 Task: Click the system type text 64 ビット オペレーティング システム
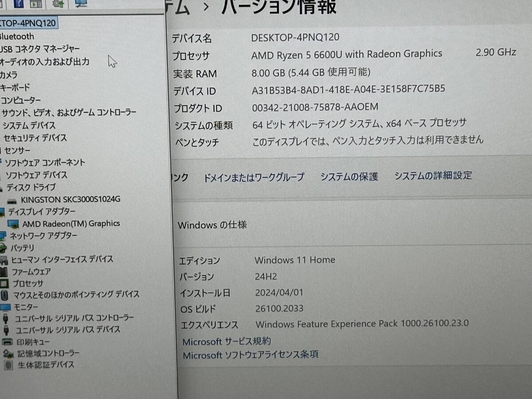pos(316,124)
